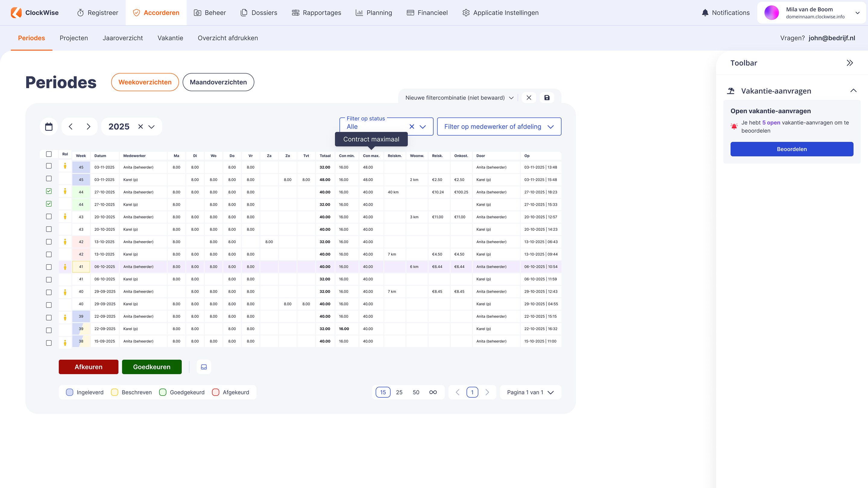Open the Rapportages menu

point(316,13)
